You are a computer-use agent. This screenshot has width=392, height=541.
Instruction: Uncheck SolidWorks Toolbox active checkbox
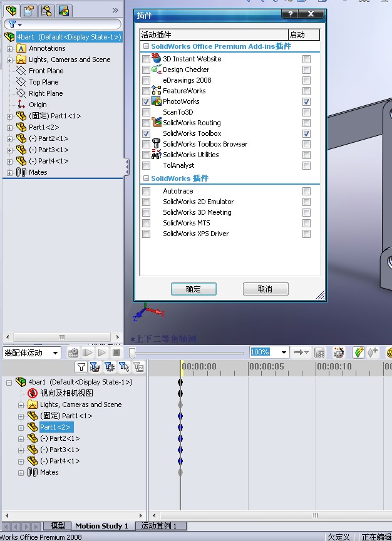[146, 133]
